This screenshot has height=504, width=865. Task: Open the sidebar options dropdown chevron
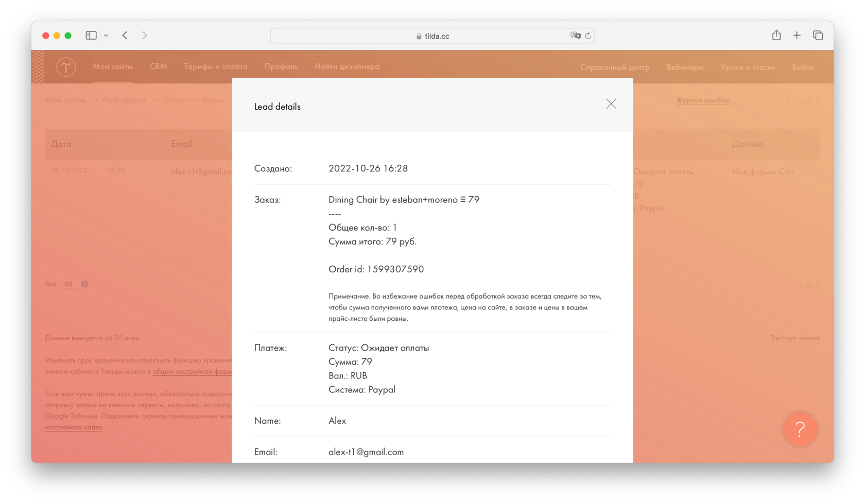[106, 36]
